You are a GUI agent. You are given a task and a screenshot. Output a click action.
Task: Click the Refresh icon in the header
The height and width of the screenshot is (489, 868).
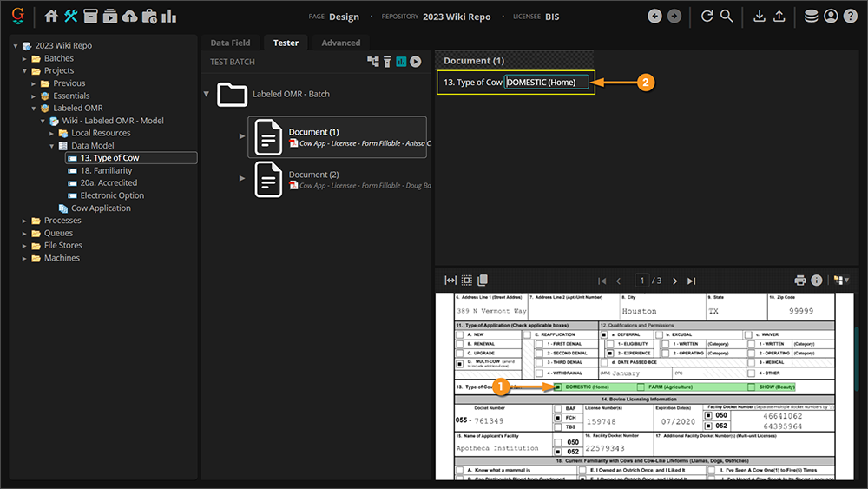point(707,17)
